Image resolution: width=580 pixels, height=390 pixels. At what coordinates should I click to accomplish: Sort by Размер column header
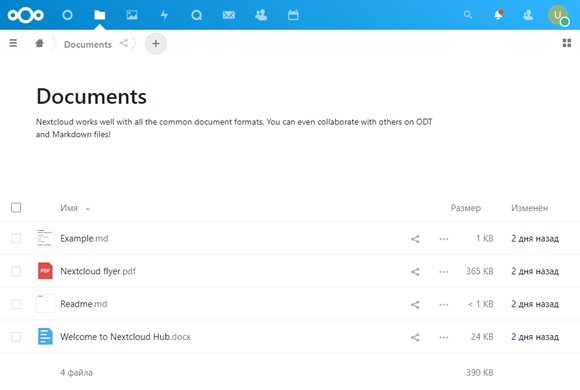[466, 208]
